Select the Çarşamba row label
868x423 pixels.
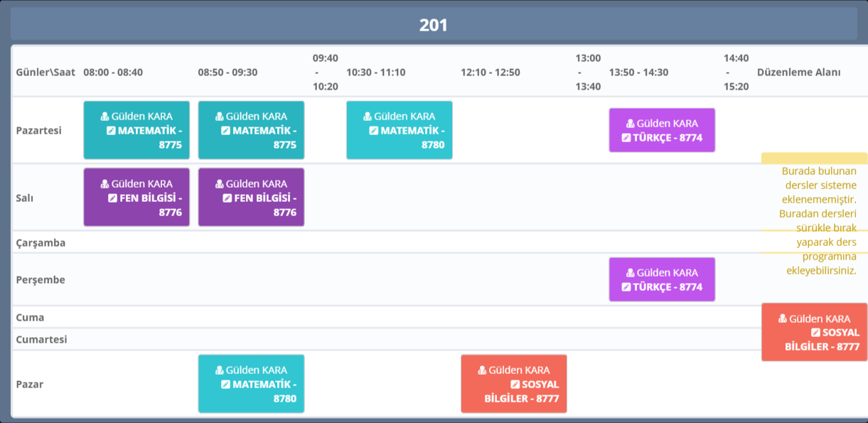point(41,242)
